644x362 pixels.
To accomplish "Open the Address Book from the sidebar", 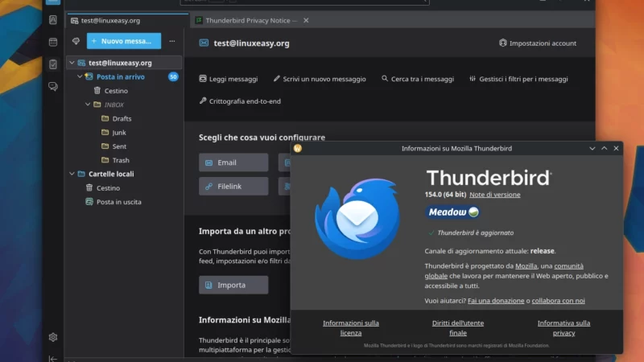I will (x=53, y=19).
